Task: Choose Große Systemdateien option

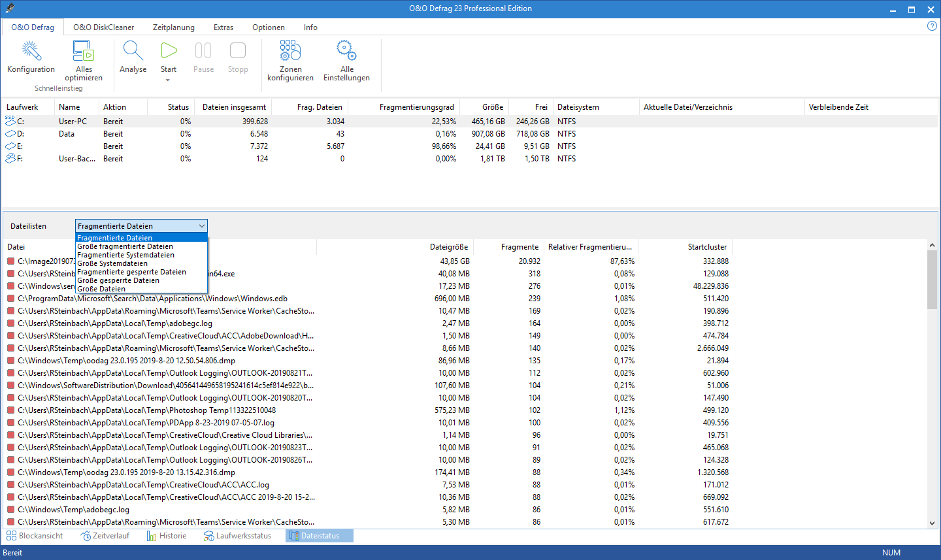Action: click(x=142, y=263)
